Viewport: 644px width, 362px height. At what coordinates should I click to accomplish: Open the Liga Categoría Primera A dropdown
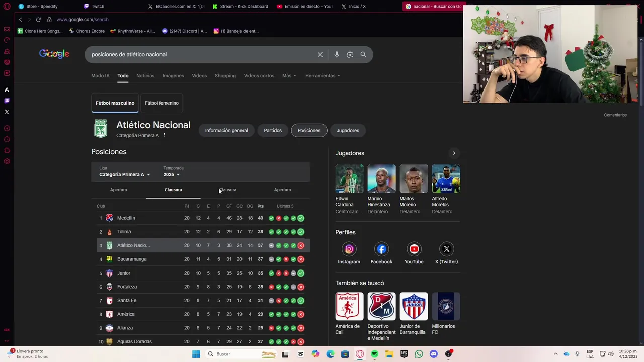click(125, 174)
